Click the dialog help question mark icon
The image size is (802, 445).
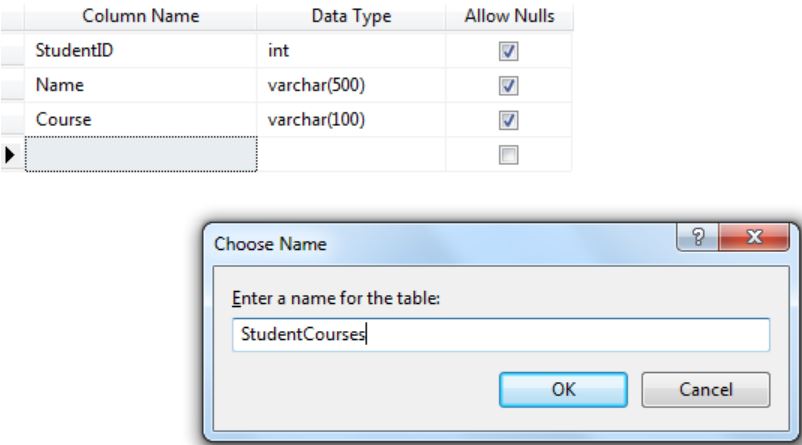pos(698,237)
